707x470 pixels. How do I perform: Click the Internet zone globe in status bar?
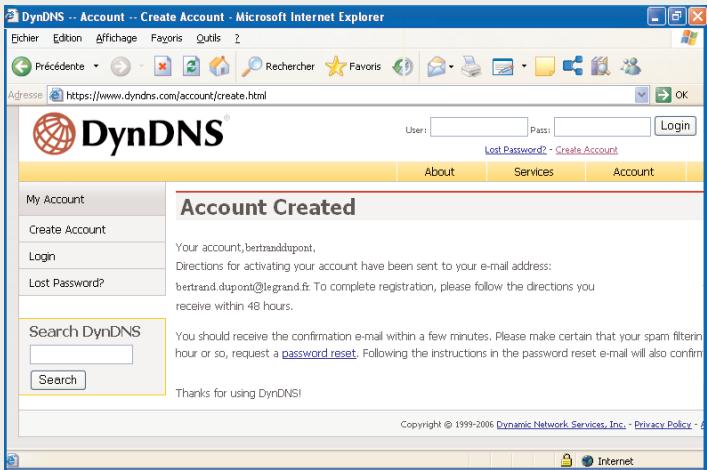tap(587, 461)
